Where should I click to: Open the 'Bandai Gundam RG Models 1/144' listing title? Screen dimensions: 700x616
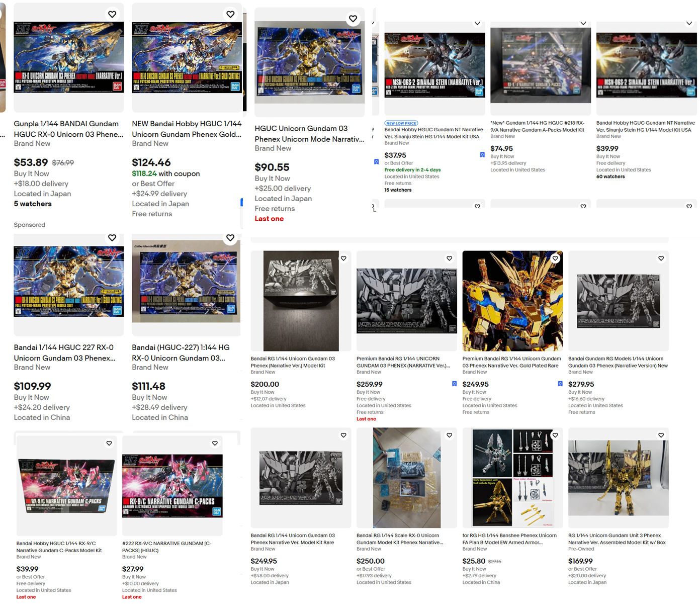[618, 362]
